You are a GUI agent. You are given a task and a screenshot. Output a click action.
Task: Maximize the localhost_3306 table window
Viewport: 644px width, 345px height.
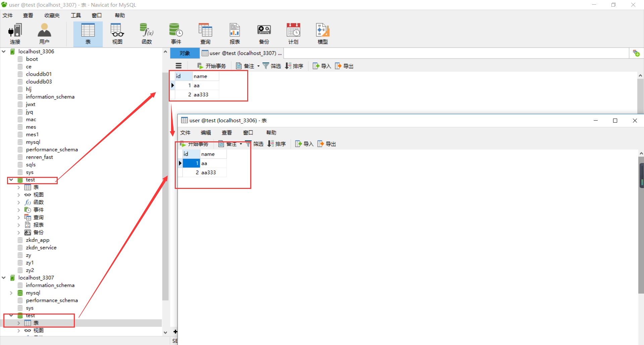[615, 121]
